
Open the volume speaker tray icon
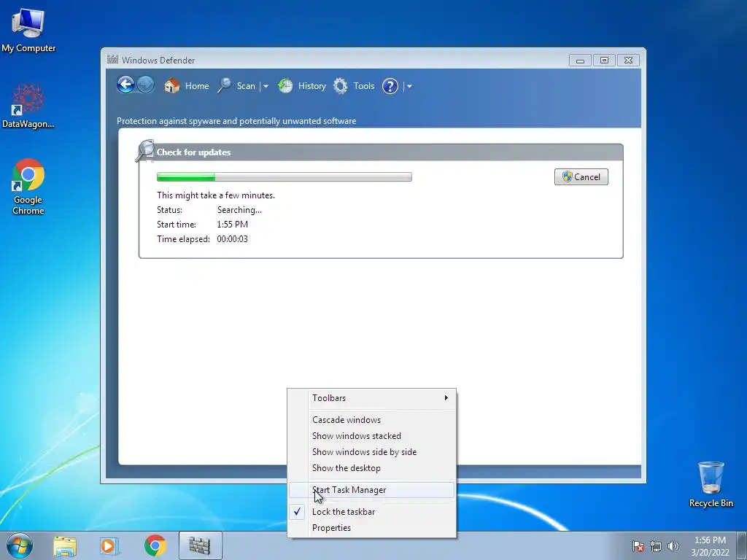673,546
